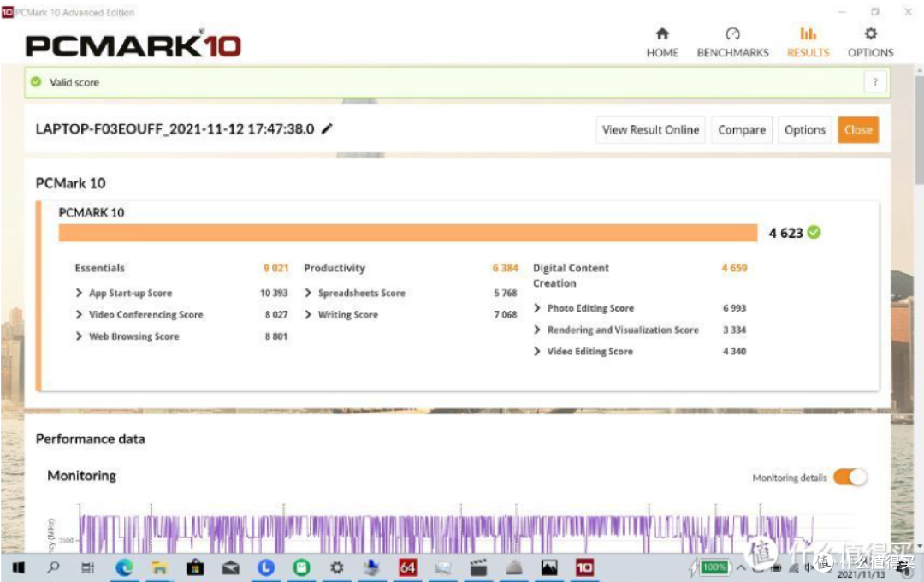Click the Valid score green check icon
This screenshot has height=582, width=924.
[36, 82]
